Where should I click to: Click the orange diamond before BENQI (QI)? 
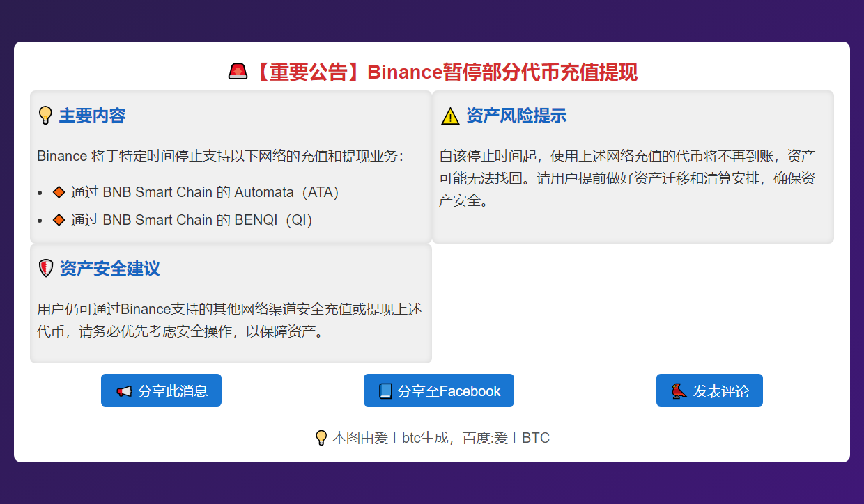tap(59, 220)
